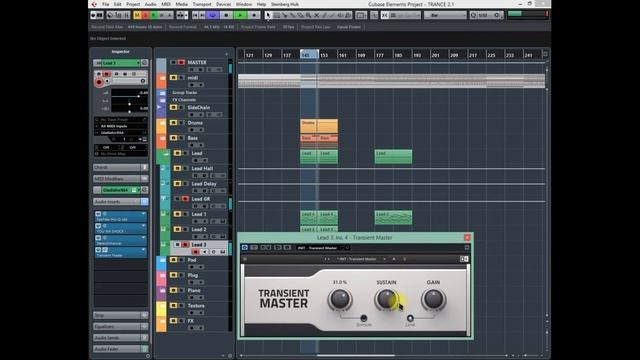Image resolution: width=640 pixels, height=360 pixels.
Task: Click the Steinberg Hub menu item
Action: [x=285, y=4]
